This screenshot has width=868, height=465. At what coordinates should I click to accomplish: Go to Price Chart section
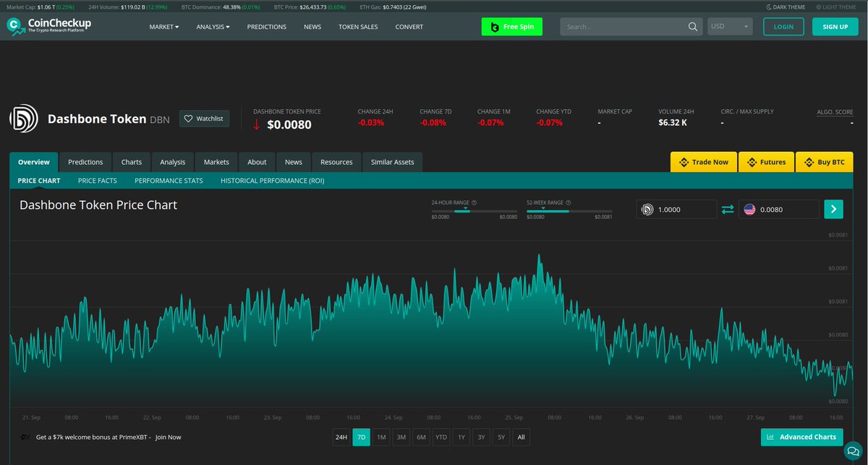click(x=39, y=181)
